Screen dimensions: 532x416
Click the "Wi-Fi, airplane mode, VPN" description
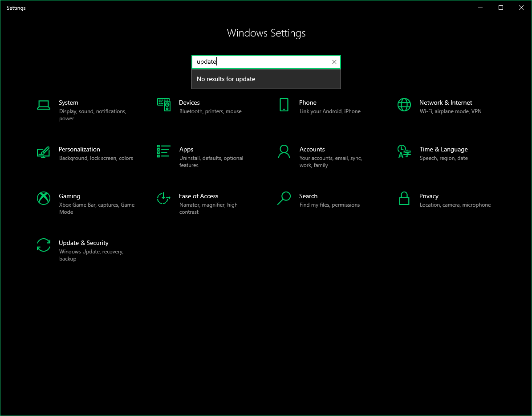pyautogui.click(x=451, y=111)
